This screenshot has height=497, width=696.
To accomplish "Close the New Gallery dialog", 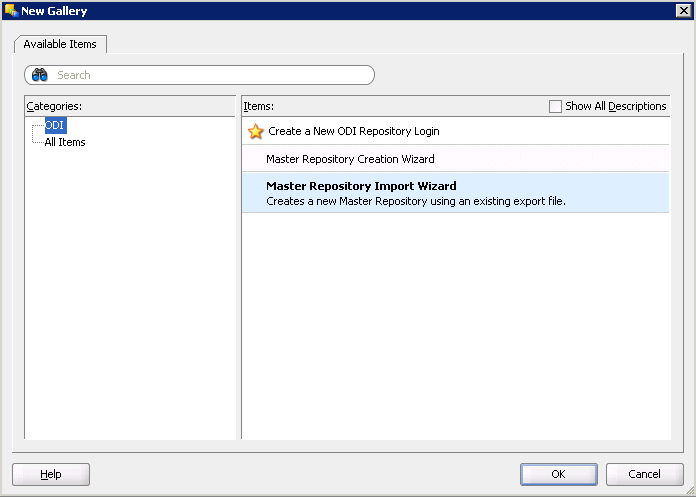I will (684, 10).
